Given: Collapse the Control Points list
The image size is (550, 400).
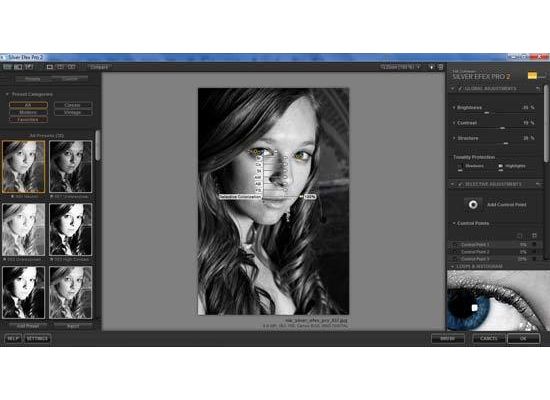Looking at the screenshot, I should click(x=454, y=223).
